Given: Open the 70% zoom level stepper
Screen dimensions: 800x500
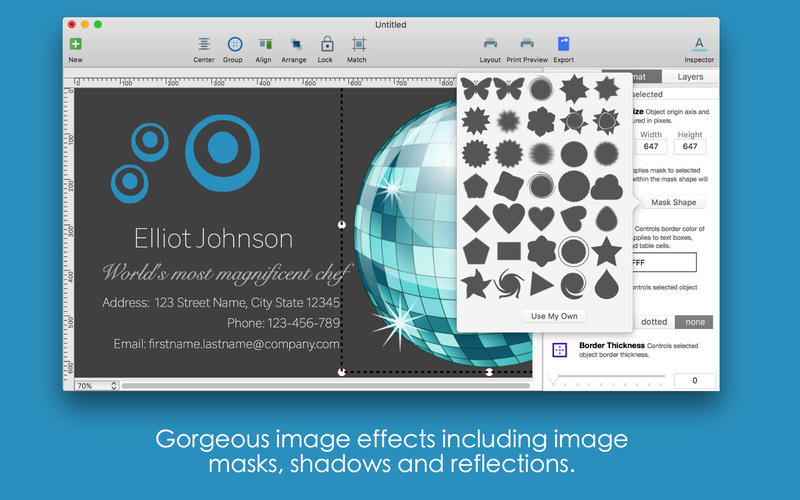Looking at the screenshot, I should tap(114, 386).
